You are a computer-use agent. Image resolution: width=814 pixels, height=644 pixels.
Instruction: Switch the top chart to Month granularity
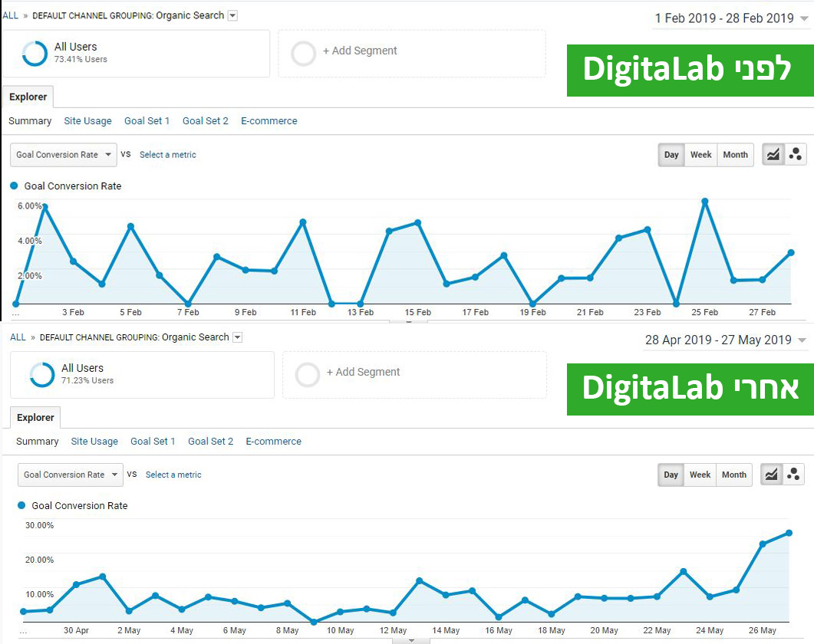tap(735, 155)
